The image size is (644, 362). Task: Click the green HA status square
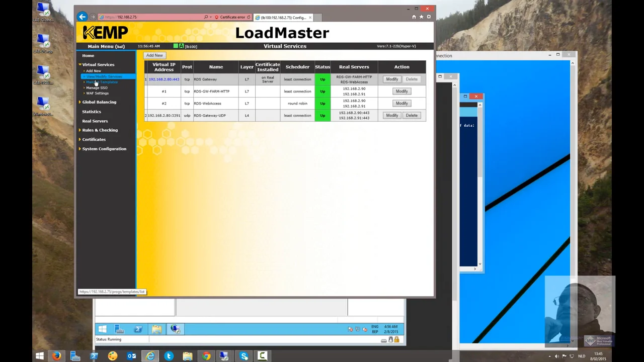pos(176,46)
